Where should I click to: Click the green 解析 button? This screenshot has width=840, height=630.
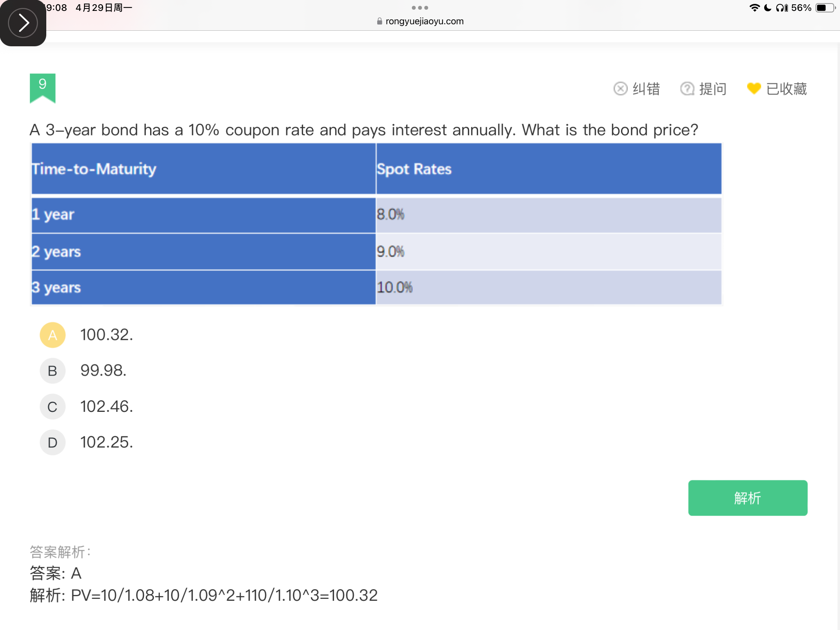pyautogui.click(x=747, y=498)
